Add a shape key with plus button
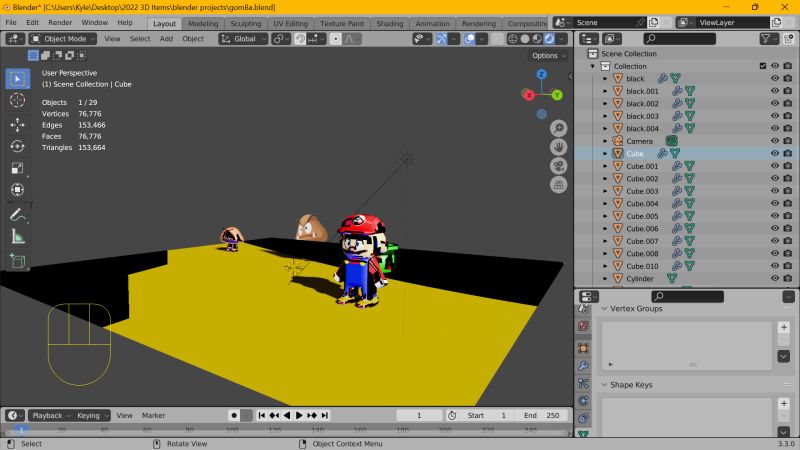Screen dimensions: 800x450 pyautogui.click(x=784, y=404)
